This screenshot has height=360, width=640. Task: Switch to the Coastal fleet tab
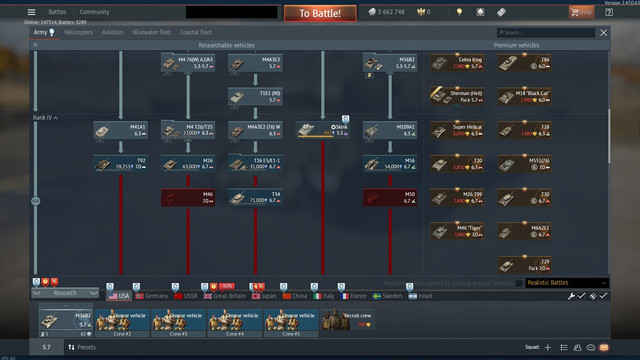point(196,32)
